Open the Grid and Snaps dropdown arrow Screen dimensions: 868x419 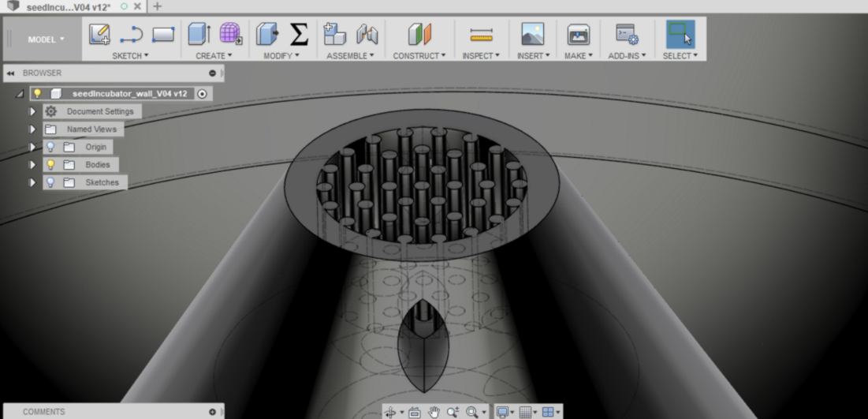click(x=535, y=413)
